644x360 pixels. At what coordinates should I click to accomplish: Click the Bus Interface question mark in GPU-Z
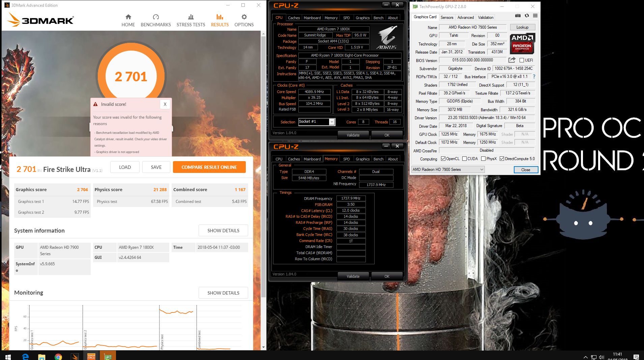534,77
